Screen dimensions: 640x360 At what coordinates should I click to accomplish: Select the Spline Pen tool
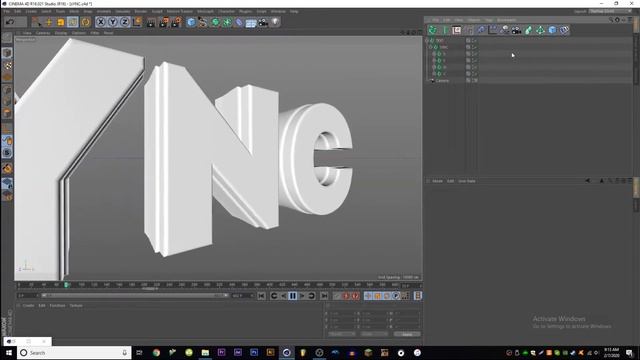[x=203, y=22]
